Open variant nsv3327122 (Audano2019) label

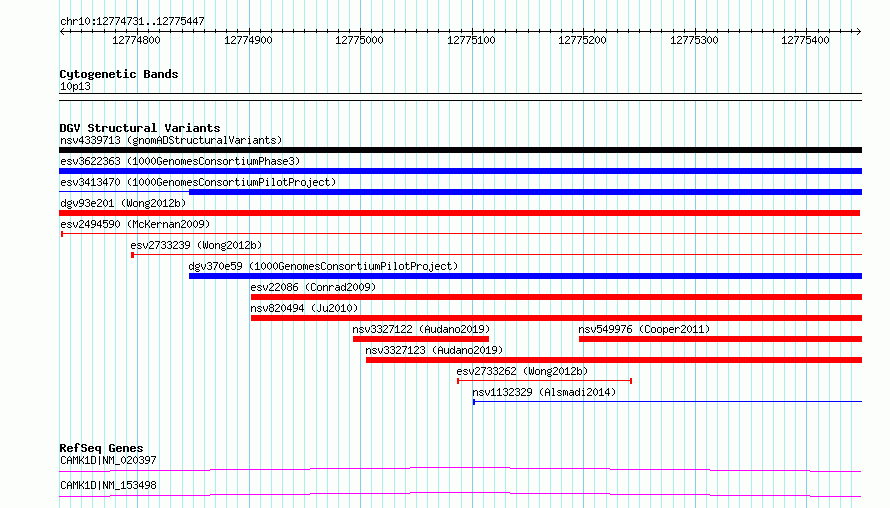[421, 329]
